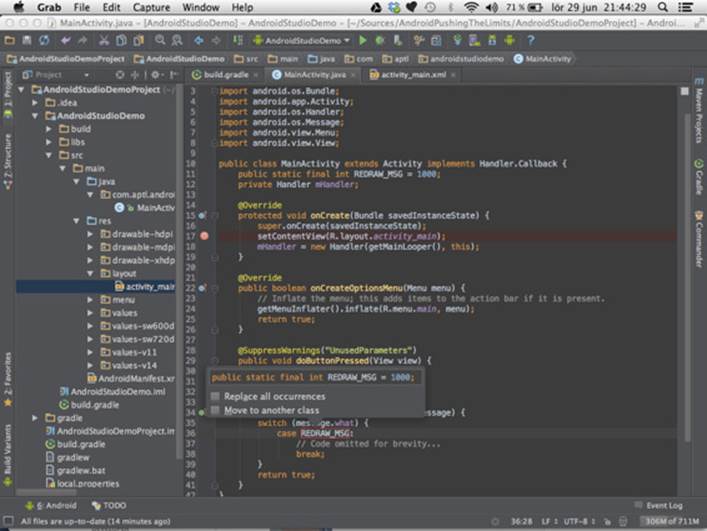Click the Debug bug icon
Screen dimensions: 707x531
[380, 41]
